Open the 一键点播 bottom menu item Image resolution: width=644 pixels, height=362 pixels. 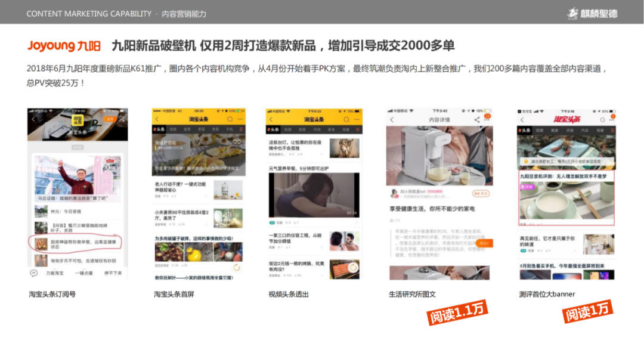[84, 273]
